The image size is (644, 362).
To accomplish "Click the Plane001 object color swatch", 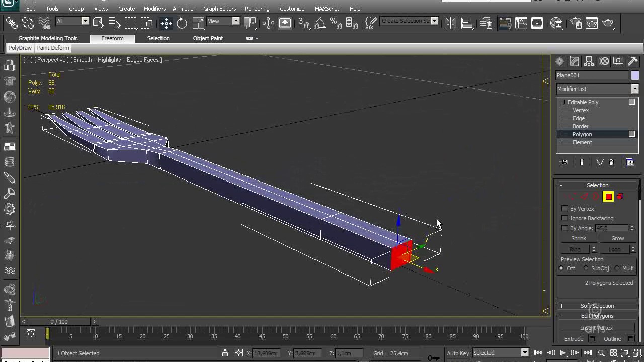I will click(x=635, y=75).
